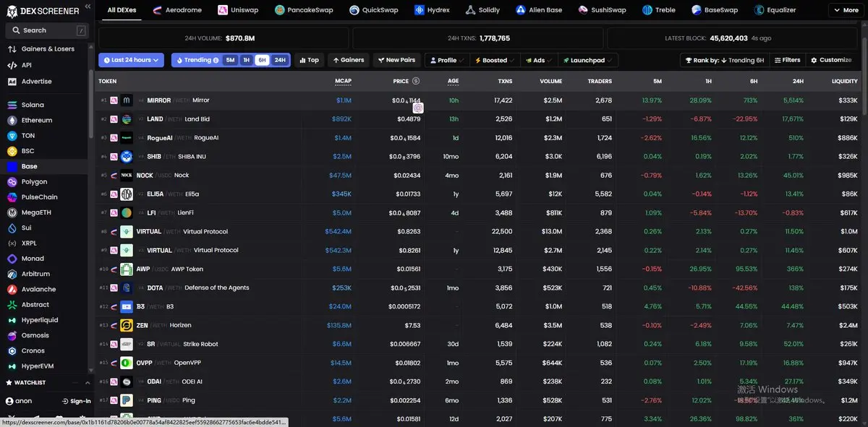Show the Top pairs list
The width and height of the screenshot is (868, 427).
point(308,60)
